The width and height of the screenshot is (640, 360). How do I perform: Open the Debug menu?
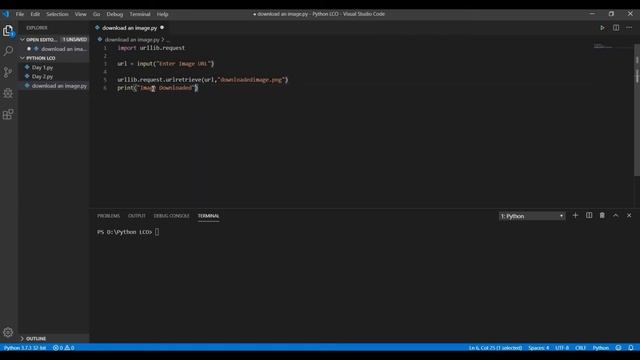click(x=115, y=14)
